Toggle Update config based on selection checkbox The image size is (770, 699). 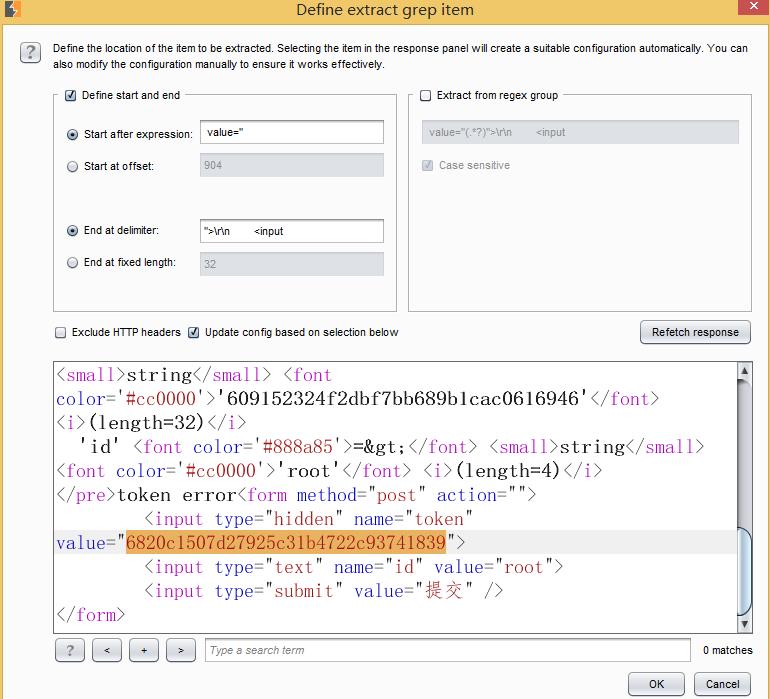pos(194,333)
